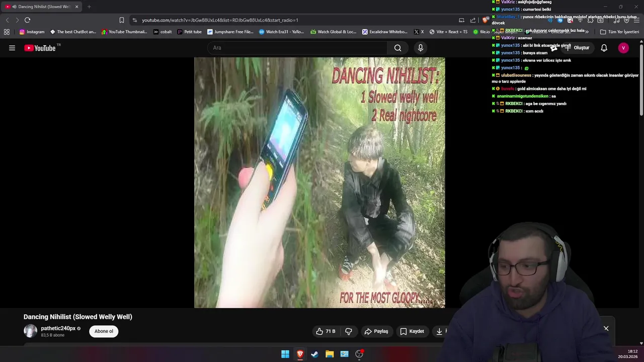
Task: Select the Dancing Nihilist browser tab
Action: [x=42, y=7]
